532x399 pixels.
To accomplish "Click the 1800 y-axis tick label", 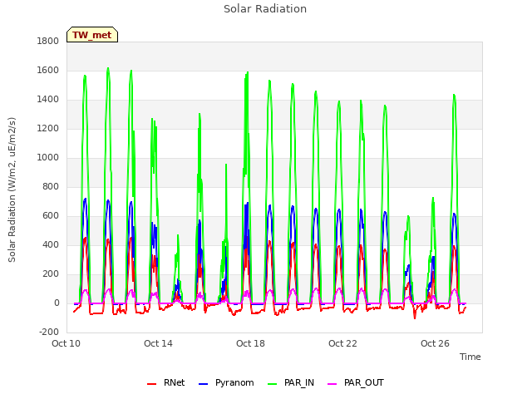I will pyautogui.click(x=48, y=42).
